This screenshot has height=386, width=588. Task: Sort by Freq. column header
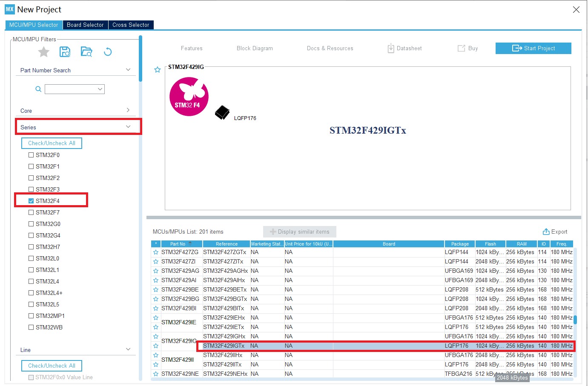[562, 244]
